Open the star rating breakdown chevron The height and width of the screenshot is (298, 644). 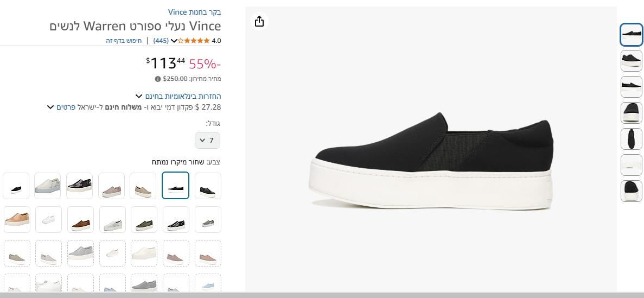(x=174, y=41)
